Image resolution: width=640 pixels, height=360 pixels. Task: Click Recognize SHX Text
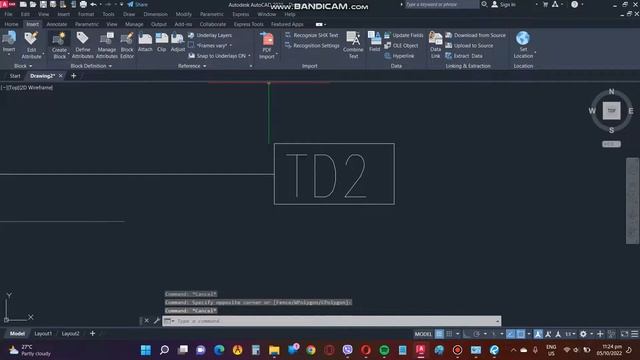[312, 35]
